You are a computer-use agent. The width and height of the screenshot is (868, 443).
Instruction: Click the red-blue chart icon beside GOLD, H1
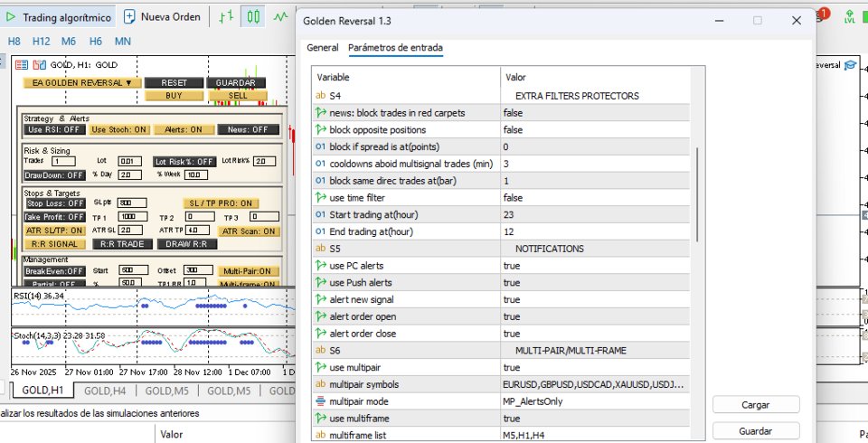[39, 65]
